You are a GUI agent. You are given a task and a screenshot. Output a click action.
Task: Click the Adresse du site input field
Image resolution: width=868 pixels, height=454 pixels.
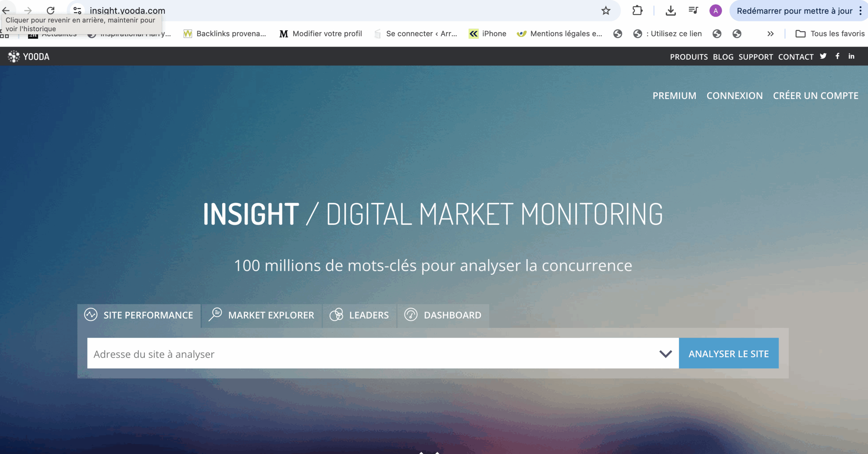pyautogui.click(x=370, y=354)
